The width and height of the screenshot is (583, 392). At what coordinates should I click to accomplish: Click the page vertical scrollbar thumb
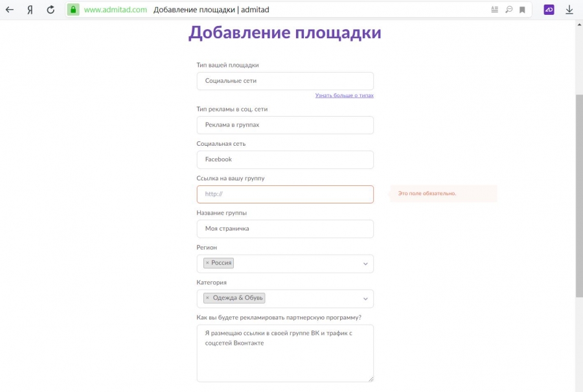(579, 196)
